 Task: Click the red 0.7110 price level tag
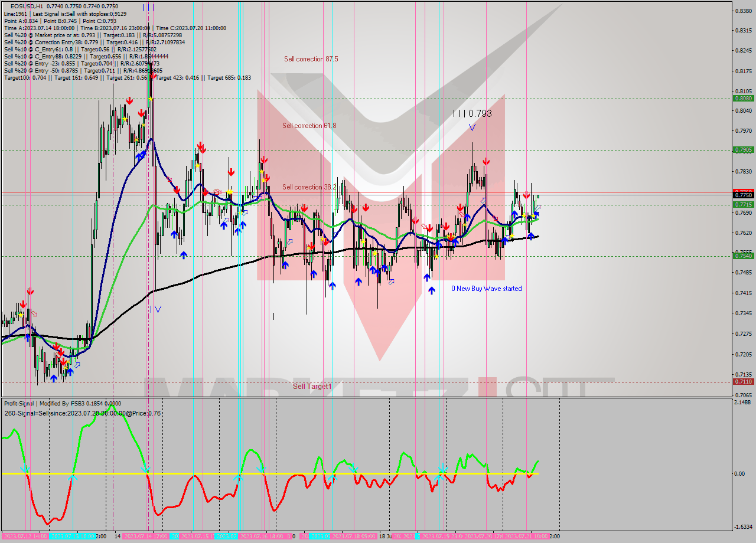743,382
